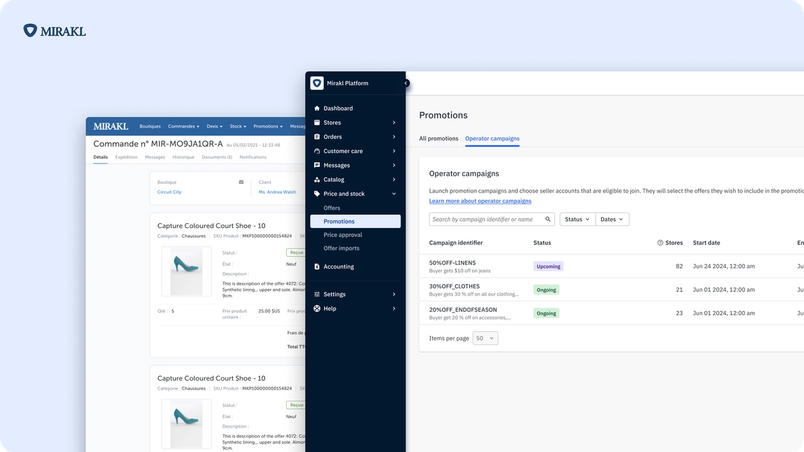Open Notifications tab in order window

tap(253, 157)
